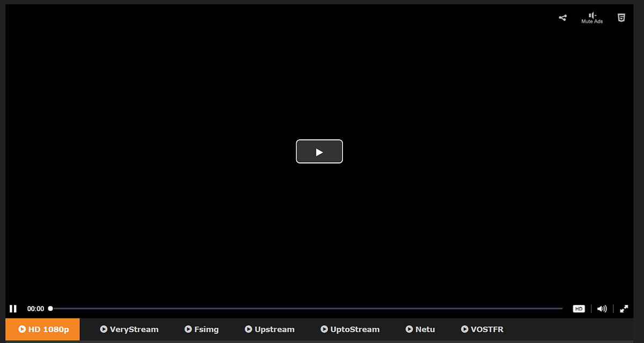Click the HTML5 shield icon
Viewport: 644px width, 343px height.
(621, 18)
